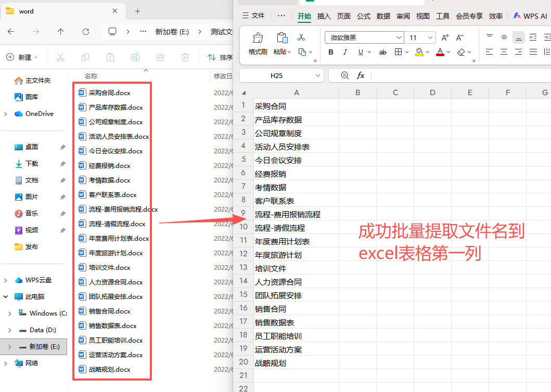This screenshot has height=392, width=551.
Task: Expand the OneDrive tree node
Action: (x=5, y=114)
